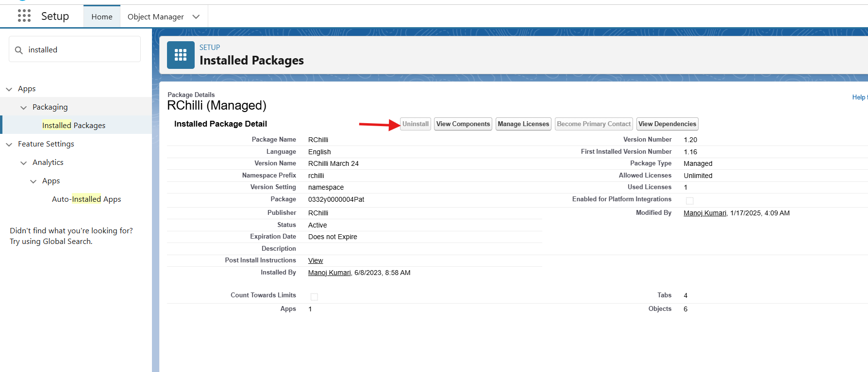Image resolution: width=868 pixels, height=372 pixels.
Task: Click the Version Setting value namespace
Action: tap(326, 187)
